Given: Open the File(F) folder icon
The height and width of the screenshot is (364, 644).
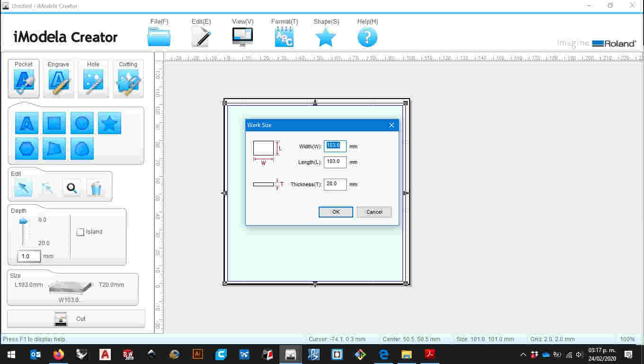Looking at the screenshot, I should pos(159,37).
